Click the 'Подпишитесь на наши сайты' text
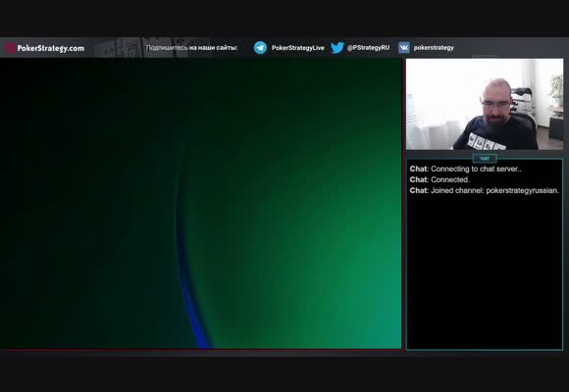 click(x=191, y=47)
